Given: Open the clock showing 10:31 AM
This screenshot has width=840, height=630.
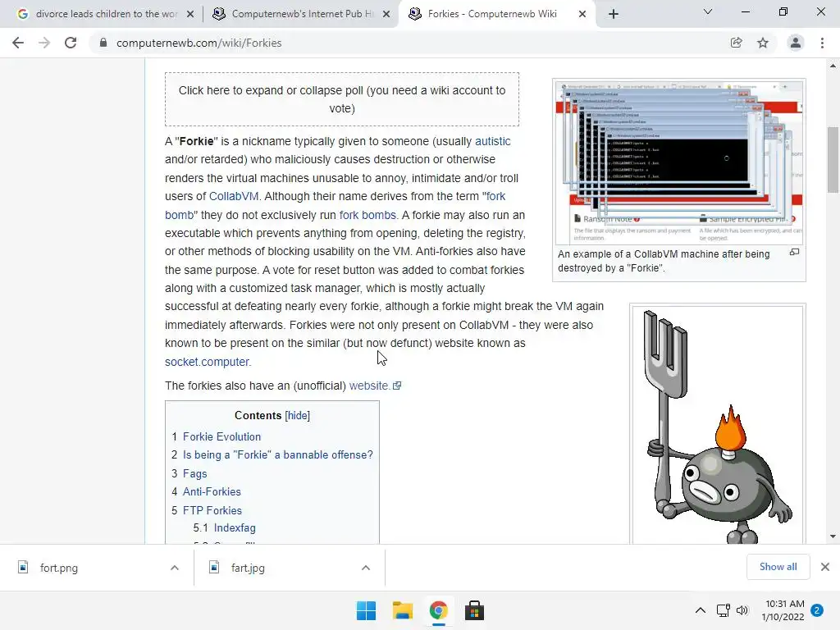Looking at the screenshot, I should pos(783,610).
